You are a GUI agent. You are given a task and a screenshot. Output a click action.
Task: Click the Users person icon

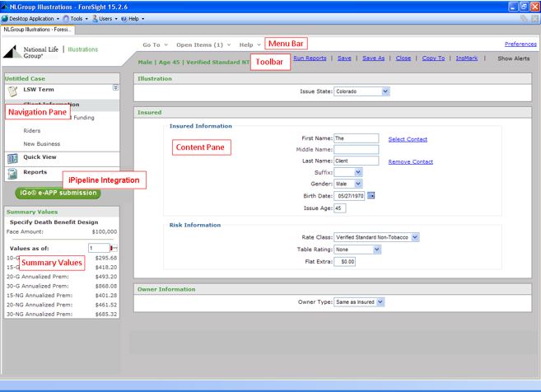click(x=96, y=19)
